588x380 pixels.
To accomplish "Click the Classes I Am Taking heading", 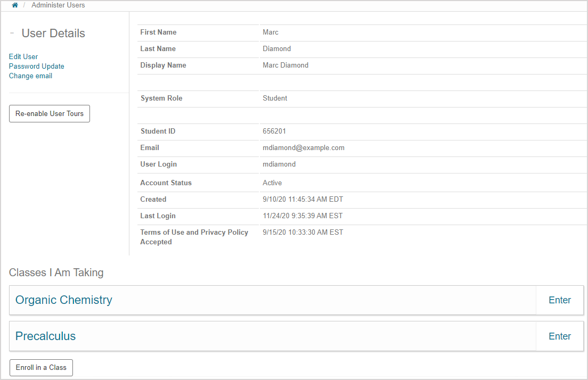I will click(x=56, y=272).
